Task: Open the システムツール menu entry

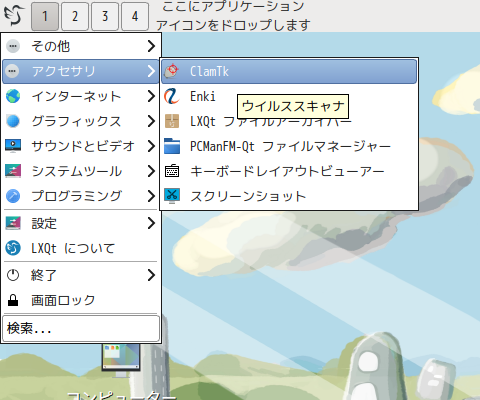Action: coord(81,171)
